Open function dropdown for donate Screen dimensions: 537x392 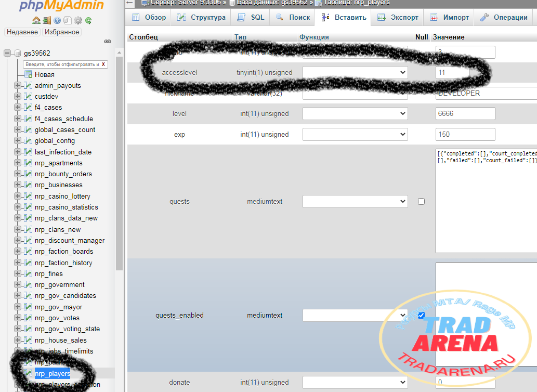point(355,383)
